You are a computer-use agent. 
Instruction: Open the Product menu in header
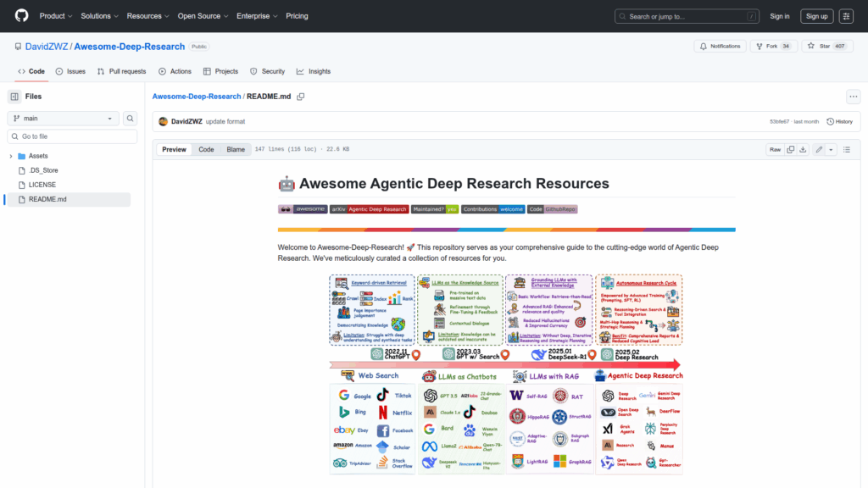point(55,16)
